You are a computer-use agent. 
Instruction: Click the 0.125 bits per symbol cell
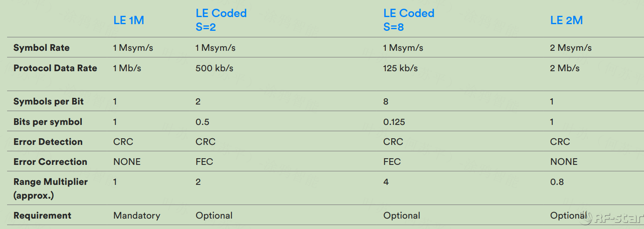tap(394, 122)
